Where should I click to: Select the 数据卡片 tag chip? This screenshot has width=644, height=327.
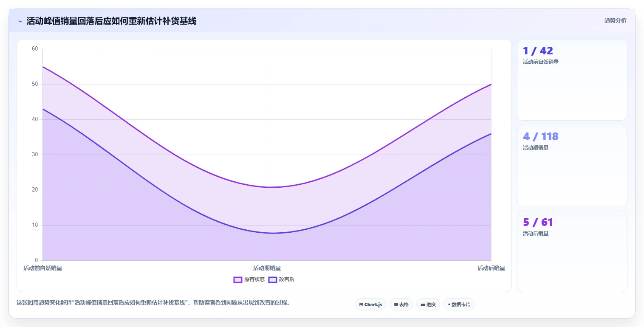pyautogui.click(x=459, y=304)
